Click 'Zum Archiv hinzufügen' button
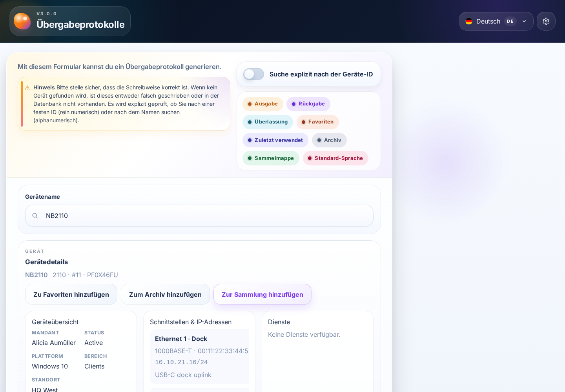The image size is (565, 392). coord(165,294)
